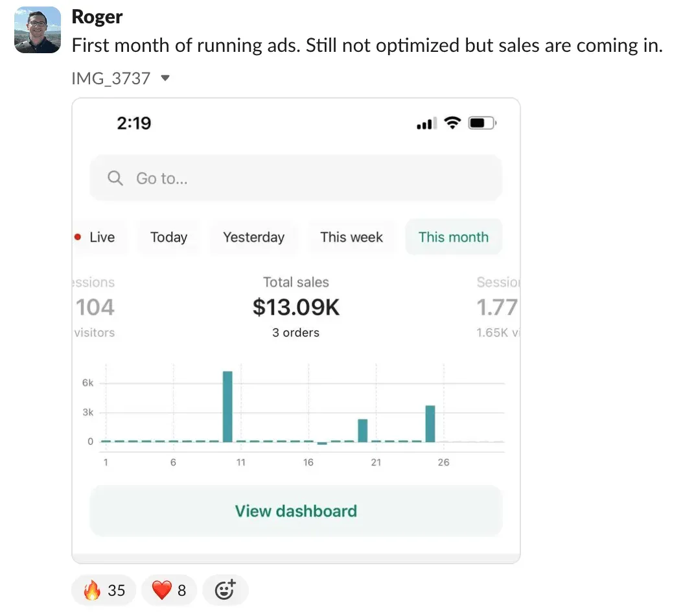This screenshot has height=616, width=683.
Task: Click the 6k axis label
Action: click(x=87, y=383)
